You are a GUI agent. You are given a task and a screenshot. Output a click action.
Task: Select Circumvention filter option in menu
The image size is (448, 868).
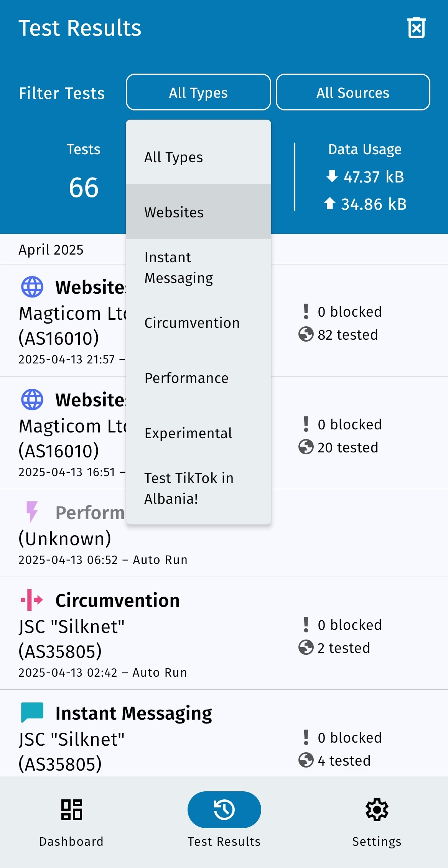[198, 323]
